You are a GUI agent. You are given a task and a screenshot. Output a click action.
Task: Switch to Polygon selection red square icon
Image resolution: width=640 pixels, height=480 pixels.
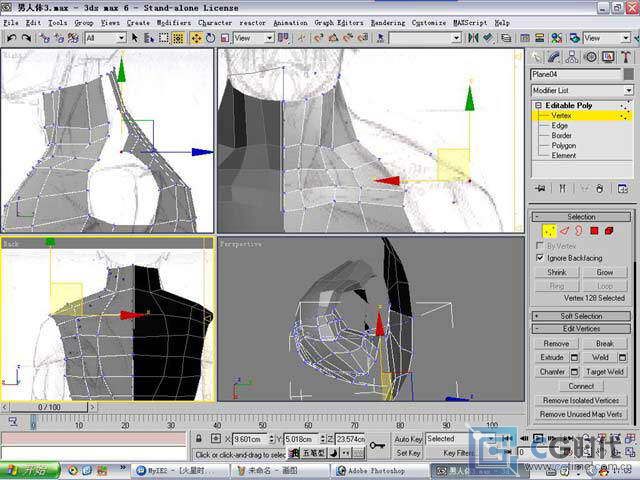click(594, 231)
